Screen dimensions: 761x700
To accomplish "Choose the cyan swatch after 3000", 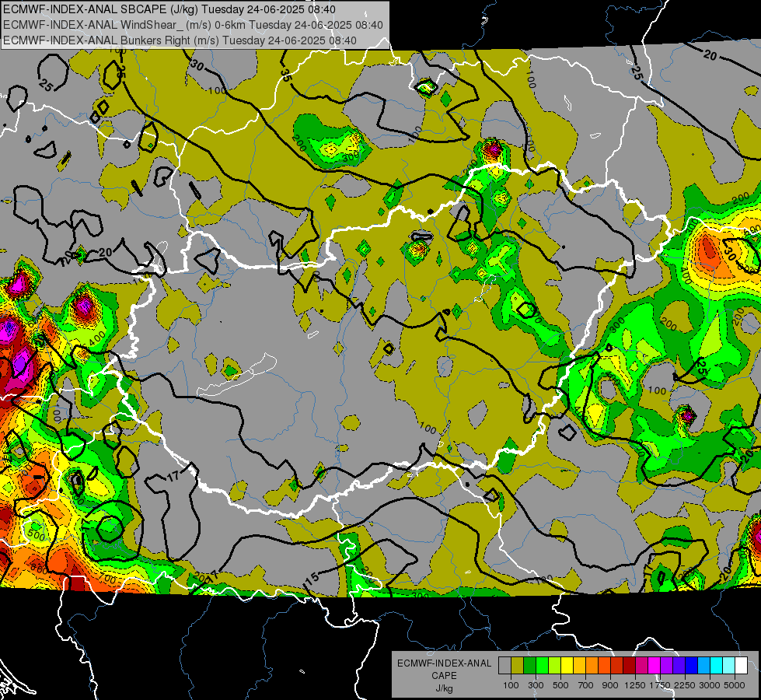I will pyautogui.click(x=717, y=666).
